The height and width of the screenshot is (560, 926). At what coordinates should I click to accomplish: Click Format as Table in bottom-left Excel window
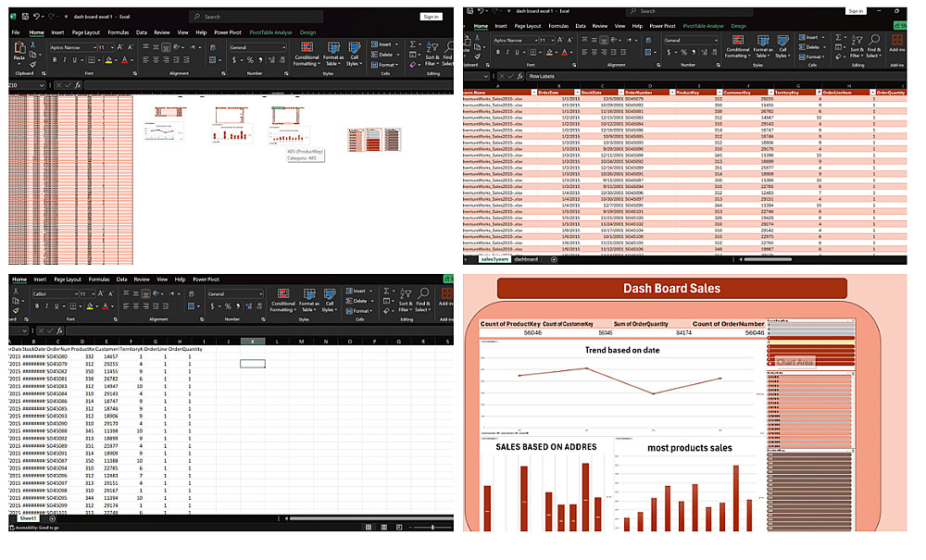tap(309, 300)
